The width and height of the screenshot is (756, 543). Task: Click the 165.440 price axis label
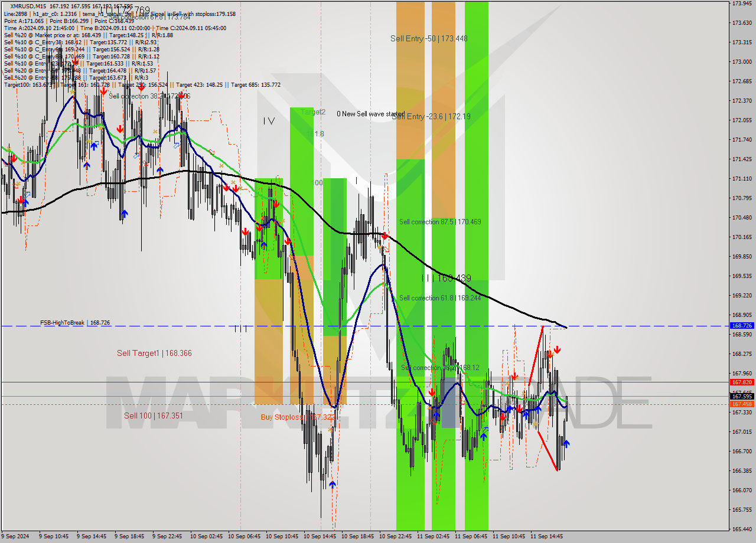coord(742,529)
